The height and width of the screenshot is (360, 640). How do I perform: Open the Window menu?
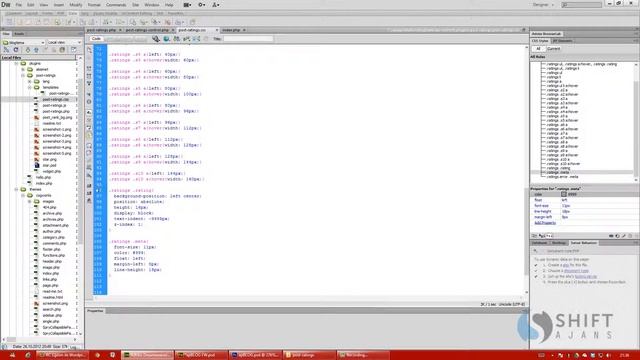pyautogui.click(x=152, y=5)
